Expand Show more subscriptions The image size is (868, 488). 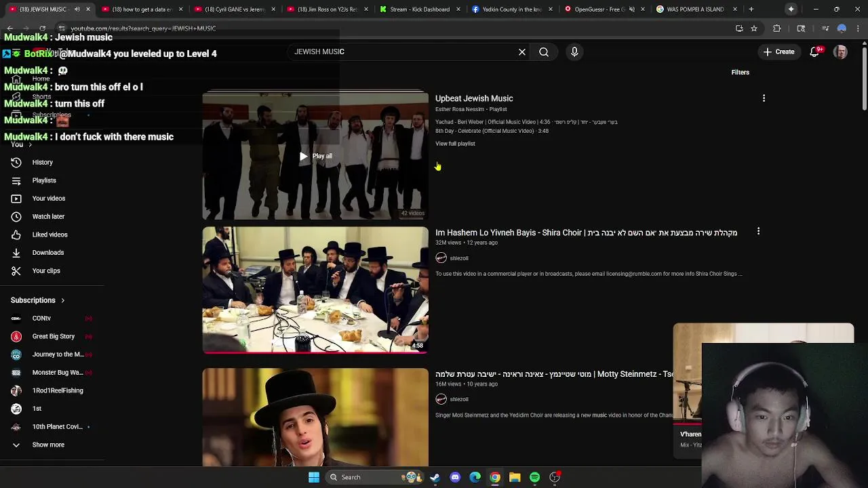pyautogui.click(x=48, y=445)
